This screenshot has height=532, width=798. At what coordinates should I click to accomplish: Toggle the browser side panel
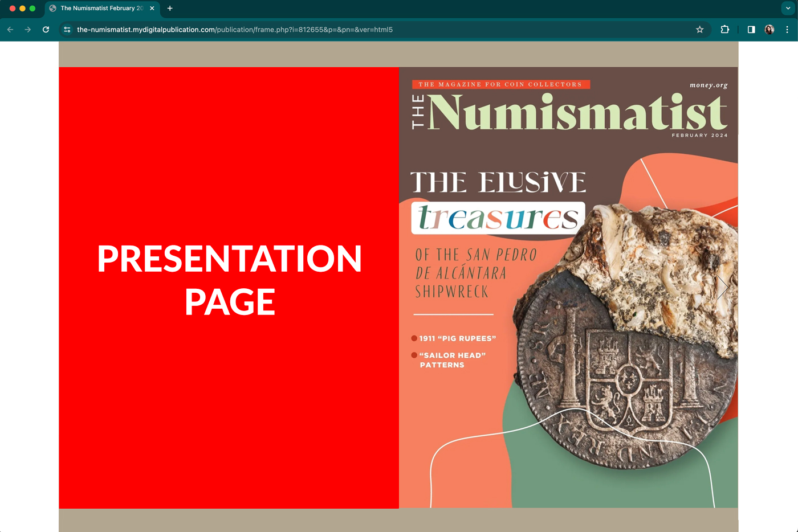(x=751, y=30)
